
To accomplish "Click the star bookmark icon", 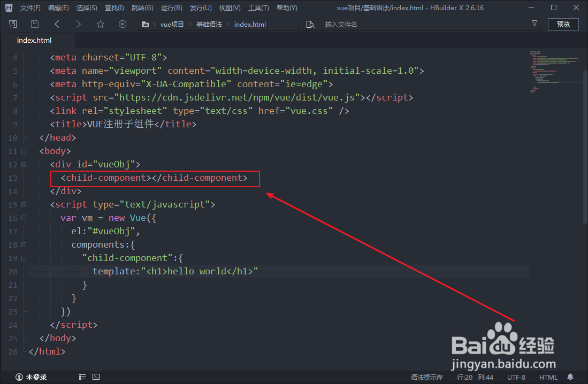I will tap(101, 25).
